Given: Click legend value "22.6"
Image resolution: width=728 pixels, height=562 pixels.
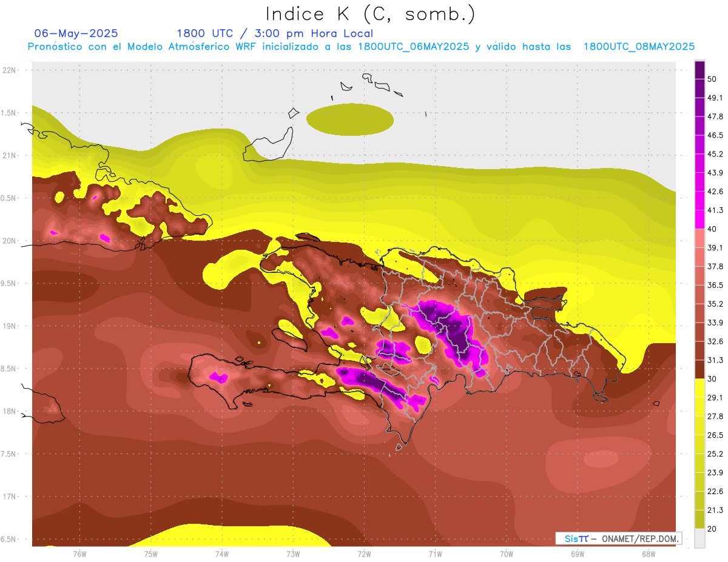Looking at the screenshot, I should (715, 492).
